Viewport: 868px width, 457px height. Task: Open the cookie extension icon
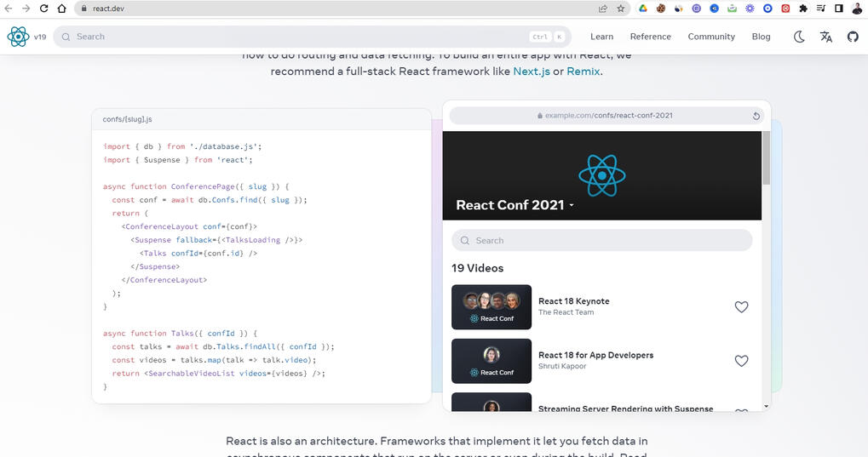point(660,9)
